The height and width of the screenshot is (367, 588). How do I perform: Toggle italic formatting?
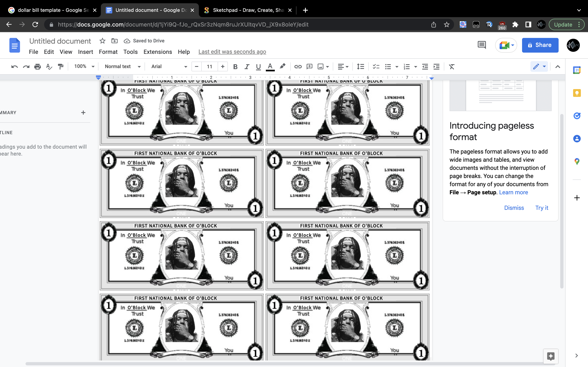[x=247, y=66]
